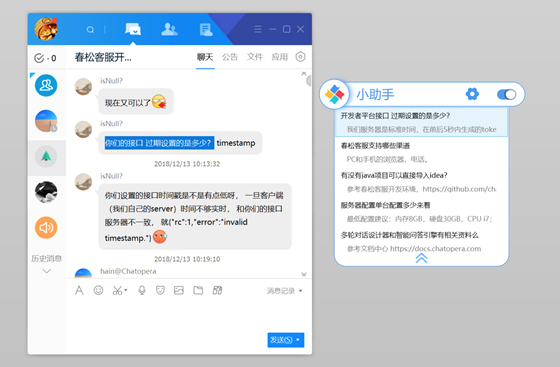Open the 小助手 settings gear
Viewport: 560px width, 367px height.
point(472,94)
